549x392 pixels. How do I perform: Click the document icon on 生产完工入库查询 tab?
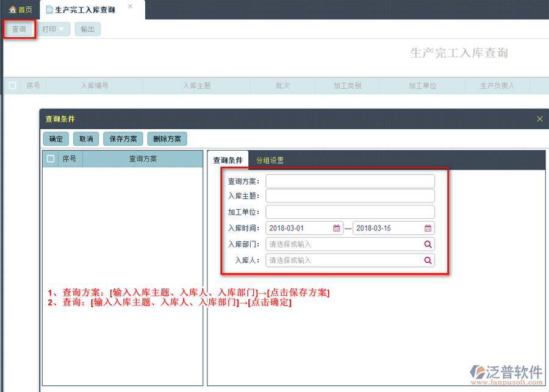(49, 10)
